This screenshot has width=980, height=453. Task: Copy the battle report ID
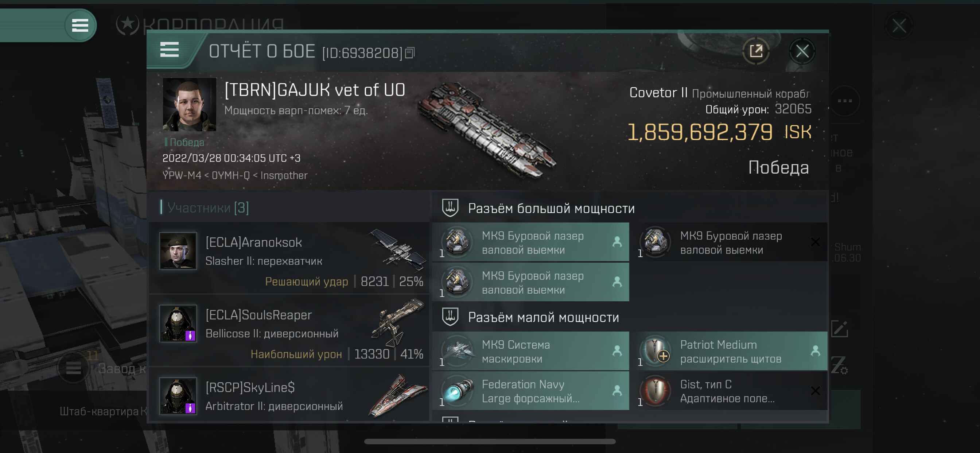(x=410, y=53)
